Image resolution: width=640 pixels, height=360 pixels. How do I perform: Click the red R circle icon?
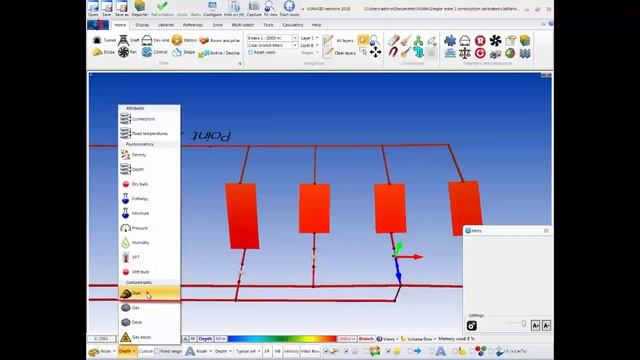click(x=480, y=40)
